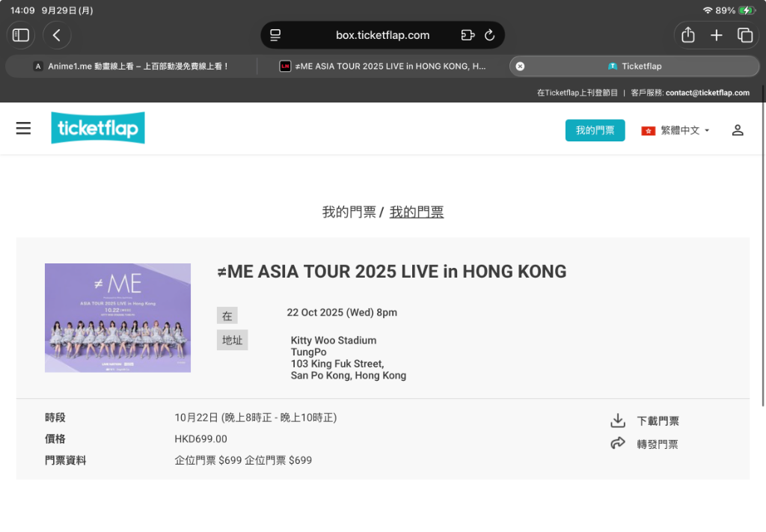This screenshot has height=532, width=766.
Task: Switch to the Anime1.me tab
Action: point(131,66)
